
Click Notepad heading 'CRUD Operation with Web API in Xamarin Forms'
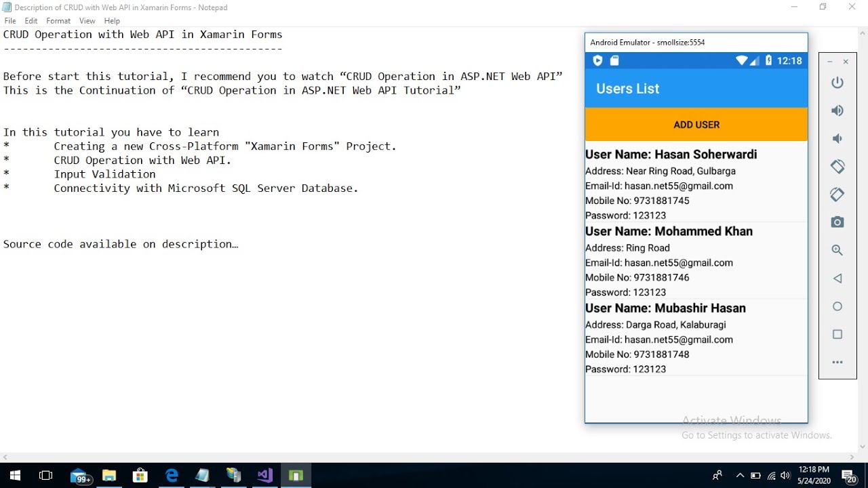click(142, 35)
